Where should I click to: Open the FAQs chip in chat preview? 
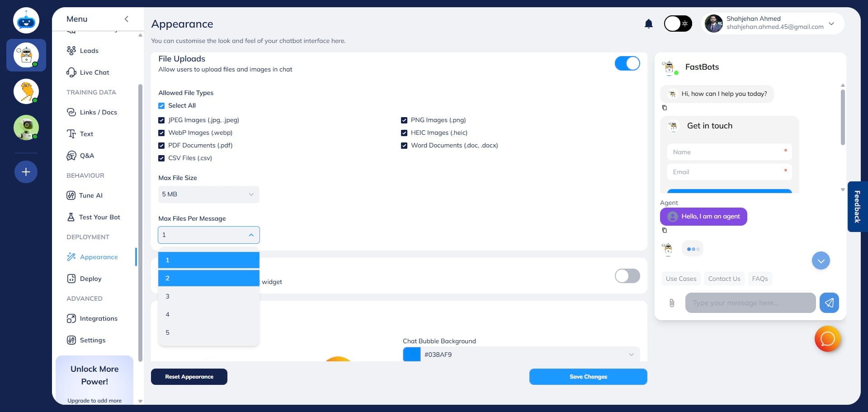click(759, 279)
